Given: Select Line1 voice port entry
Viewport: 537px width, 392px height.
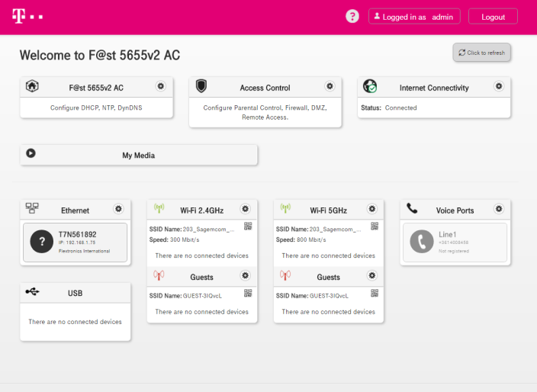Looking at the screenshot, I should (x=455, y=243).
